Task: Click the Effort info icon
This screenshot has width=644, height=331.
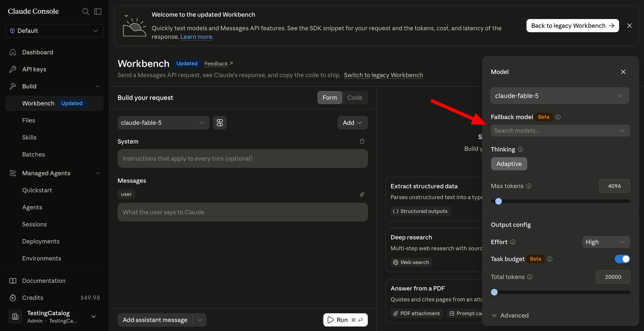Action: pyautogui.click(x=513, y=242)
